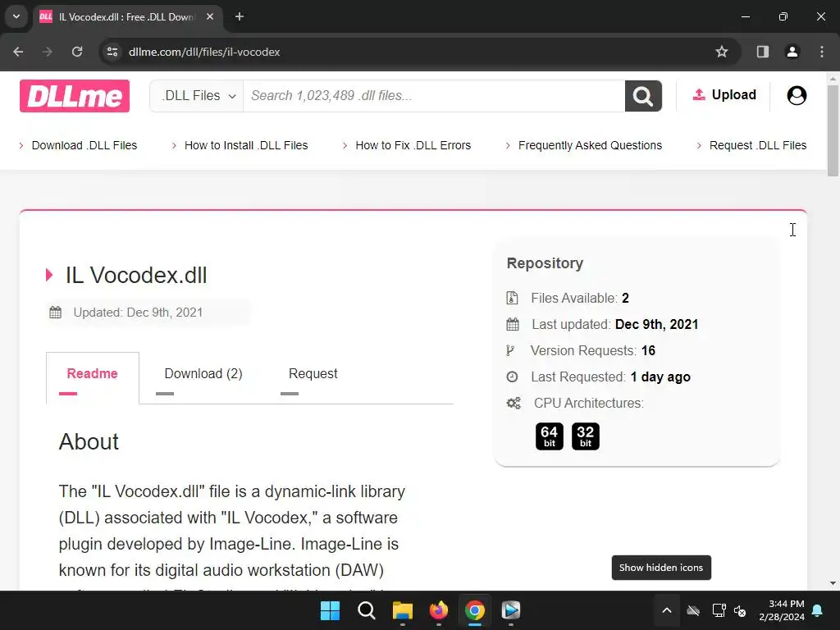The height and width of the screenshot is (630, 840).
Task: Select the Readme tab
Action: pos(92,373)
